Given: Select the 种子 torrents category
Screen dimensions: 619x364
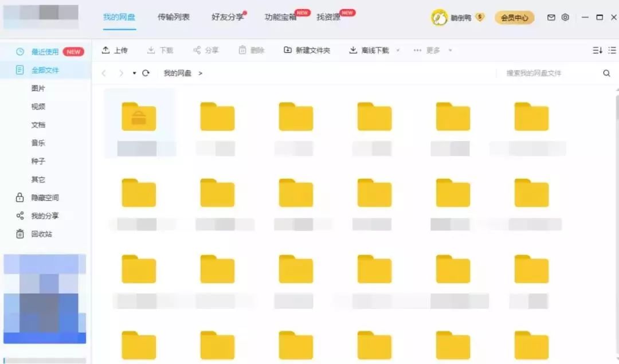Looking at the screenshot, I should [38, 161].
